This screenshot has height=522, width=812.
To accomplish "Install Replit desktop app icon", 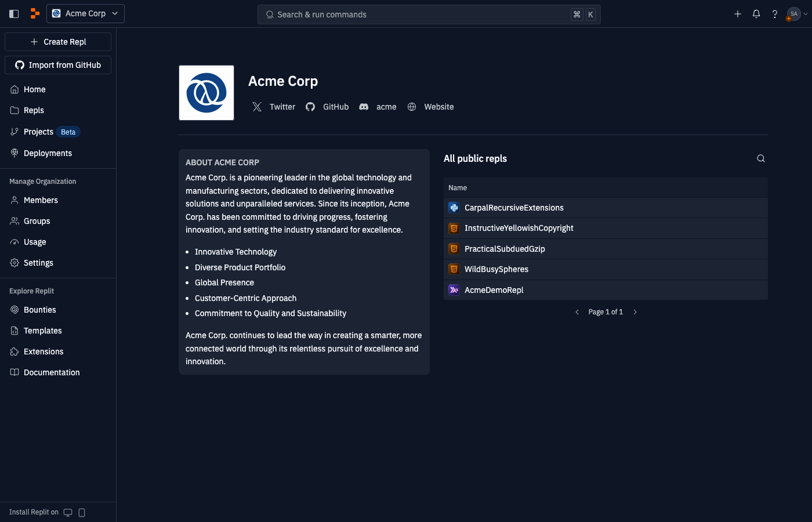I will click(68, 512).
